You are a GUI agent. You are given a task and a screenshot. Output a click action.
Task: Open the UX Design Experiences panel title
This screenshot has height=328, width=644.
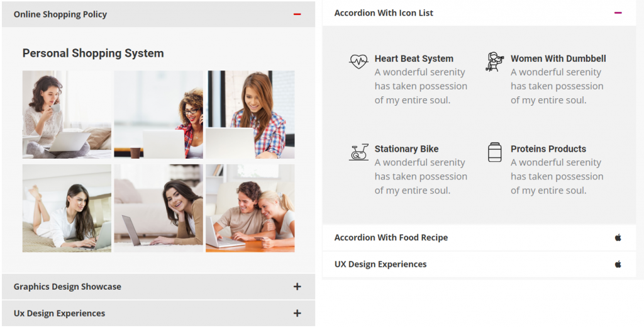pos(380,264)
